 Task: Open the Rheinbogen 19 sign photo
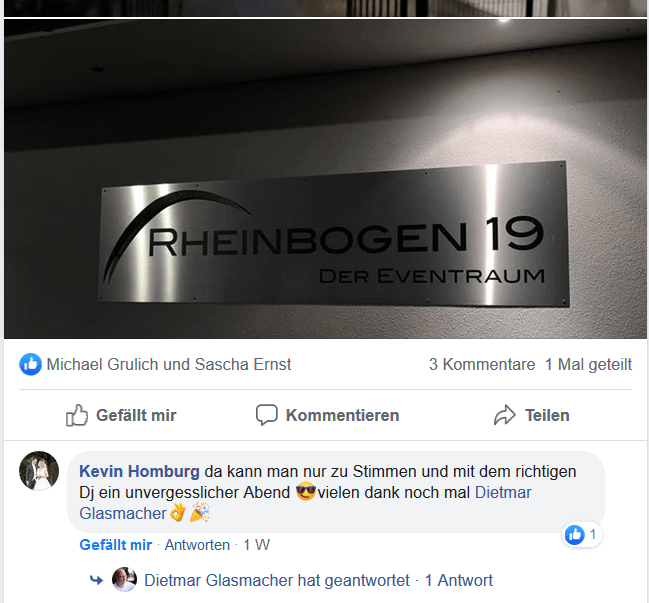pos(325,179)
